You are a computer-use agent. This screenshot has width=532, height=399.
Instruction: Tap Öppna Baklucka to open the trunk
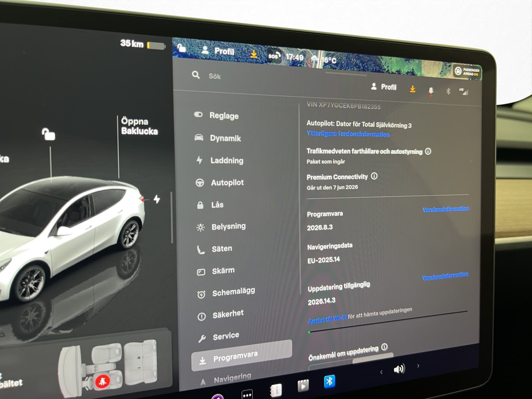(x=139, y=126)
